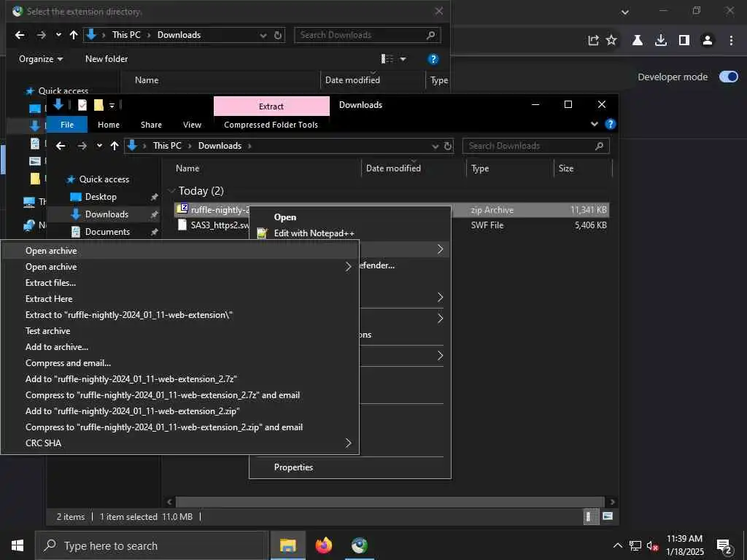Open the View ribbon tab
The image size is (747, 560).
(192, 125)
